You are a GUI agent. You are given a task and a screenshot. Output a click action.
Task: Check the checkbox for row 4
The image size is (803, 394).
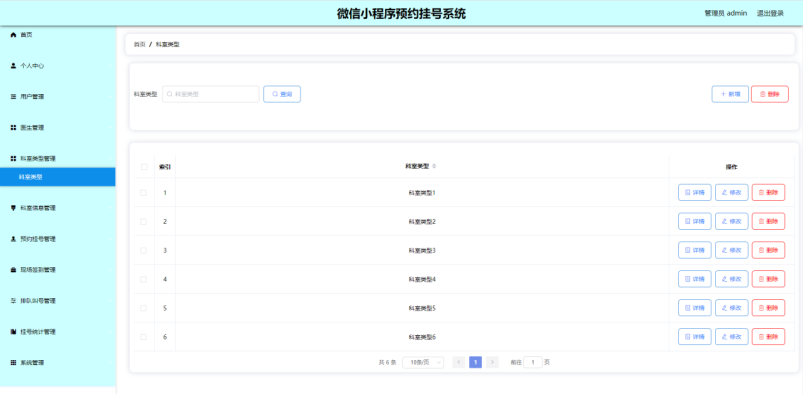[x=143, y=279]
